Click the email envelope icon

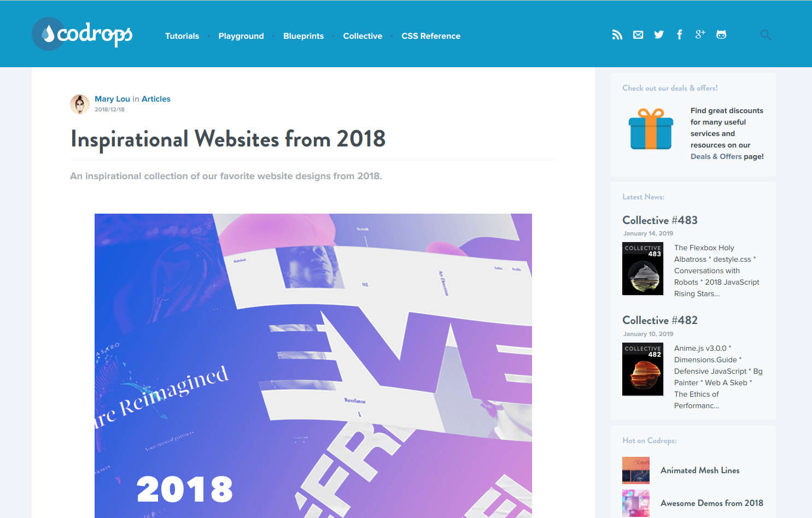(638, 35)
